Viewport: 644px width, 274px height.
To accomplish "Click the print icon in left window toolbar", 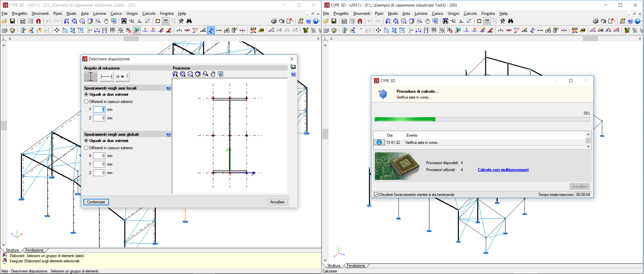I will coord(274,21).
